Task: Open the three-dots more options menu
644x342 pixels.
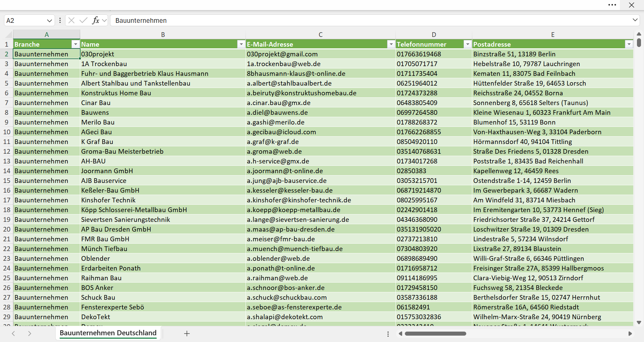Action: (612, 5)
